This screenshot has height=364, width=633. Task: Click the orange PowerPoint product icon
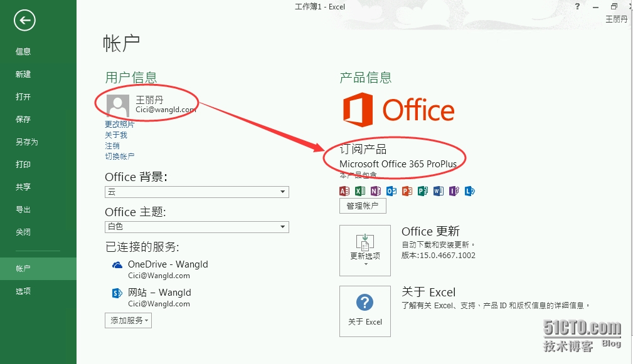(407, 190)
